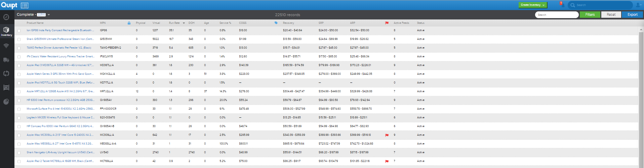Open the shipping truck icon in sidebar
Image resolution: width=644 pixels, height=168 pixels.
pos(6,60)
